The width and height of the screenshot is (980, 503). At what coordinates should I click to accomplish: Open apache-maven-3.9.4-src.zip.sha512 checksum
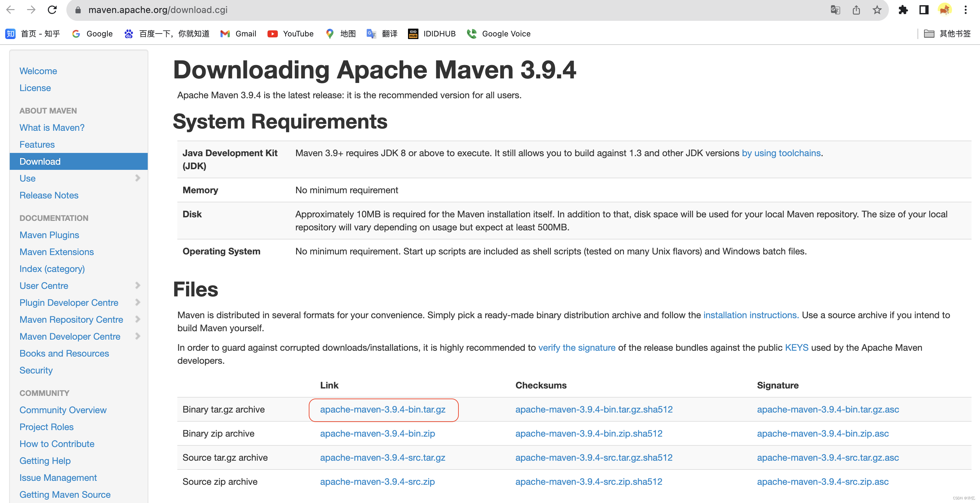point(589,482)
